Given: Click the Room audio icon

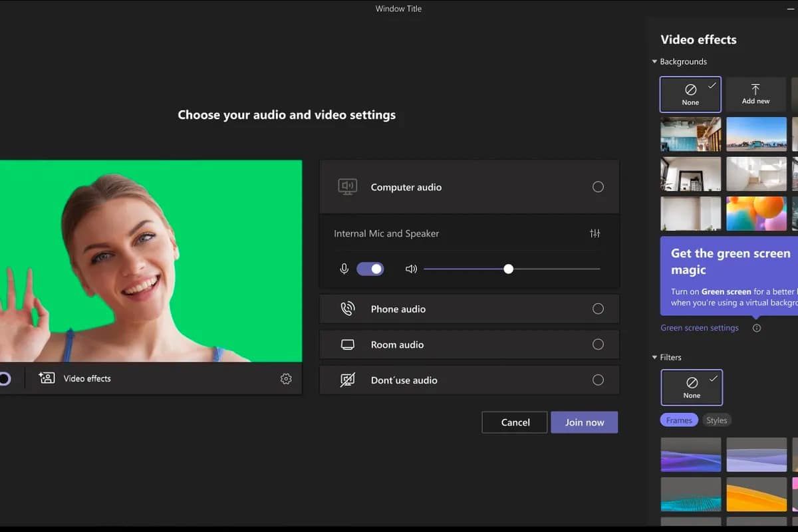Looking at the screenshot, I should click(x=346, y=344).
